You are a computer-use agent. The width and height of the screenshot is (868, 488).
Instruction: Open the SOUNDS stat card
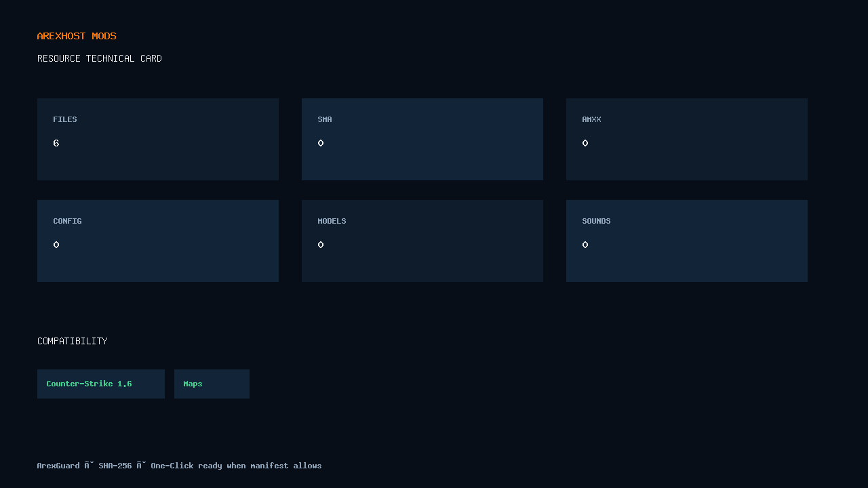click(x=687, y=241)
